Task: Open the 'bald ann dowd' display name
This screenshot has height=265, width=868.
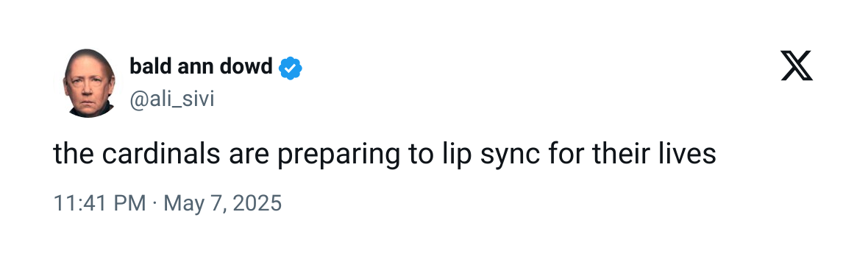Action: (x=201, y=66)
